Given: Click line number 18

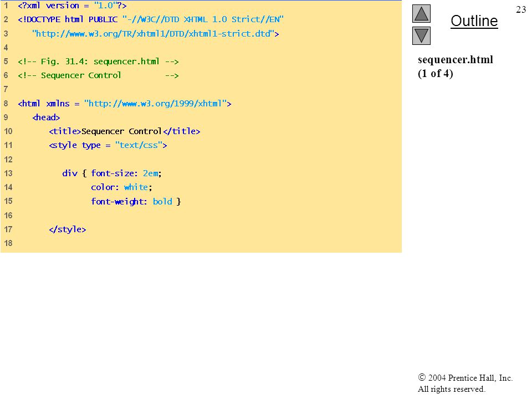Looking at the screenshot, I should [x=8, y=243].
